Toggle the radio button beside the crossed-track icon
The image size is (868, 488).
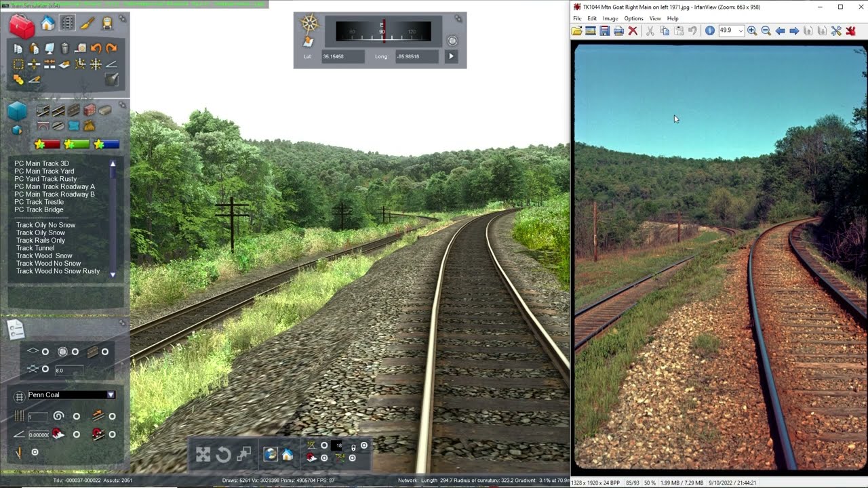pyautogui.click(x=45, y=369)
